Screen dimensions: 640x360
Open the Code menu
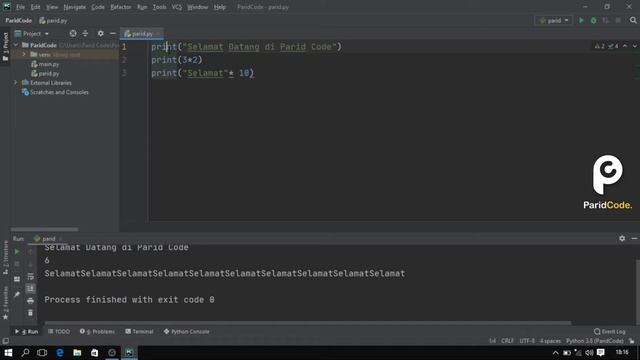point(98,7)
